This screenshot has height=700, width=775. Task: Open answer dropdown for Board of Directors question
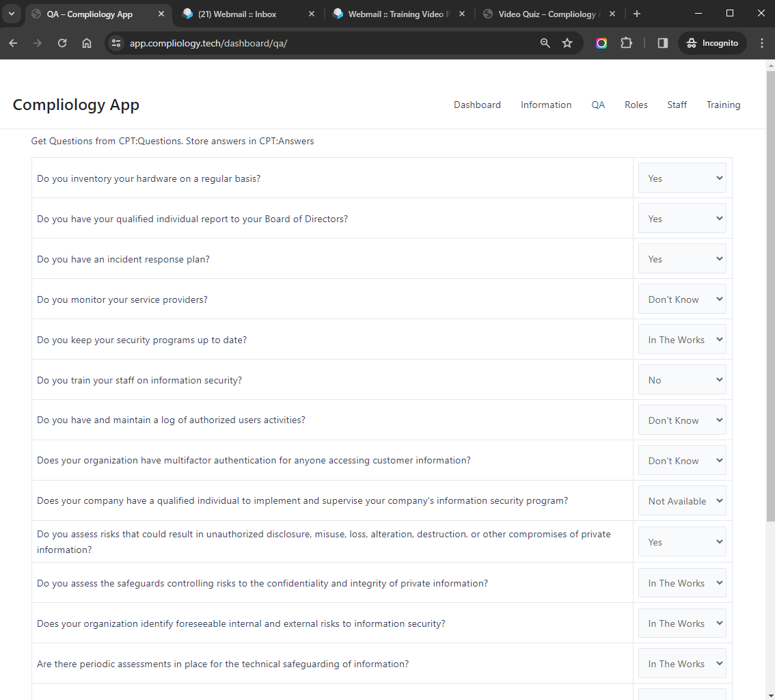682,219
